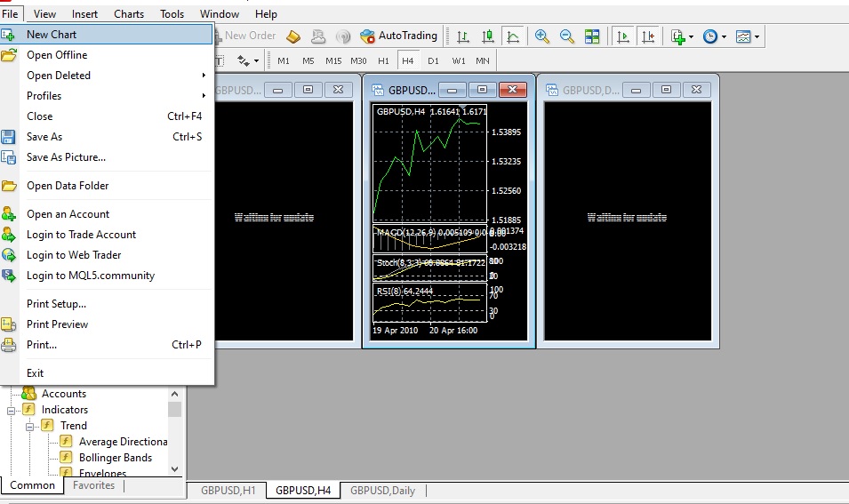Open the Tools menu
849x504 pixels.
tap(172, 14)
